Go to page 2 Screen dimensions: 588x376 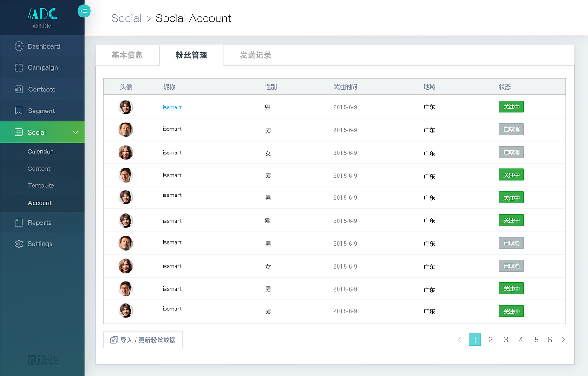pos(491,340)
